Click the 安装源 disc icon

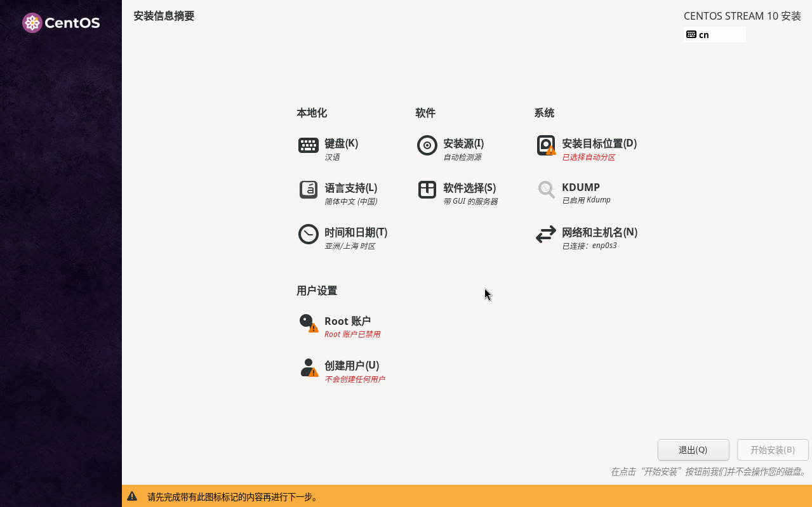pyautogui.click(x=427, y=145)
